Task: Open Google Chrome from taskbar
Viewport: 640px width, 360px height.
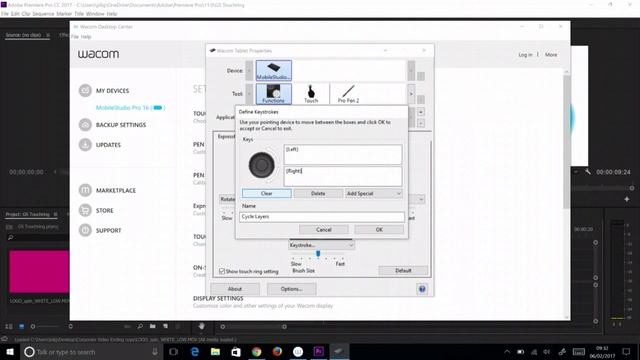Action: coord(257,351)
